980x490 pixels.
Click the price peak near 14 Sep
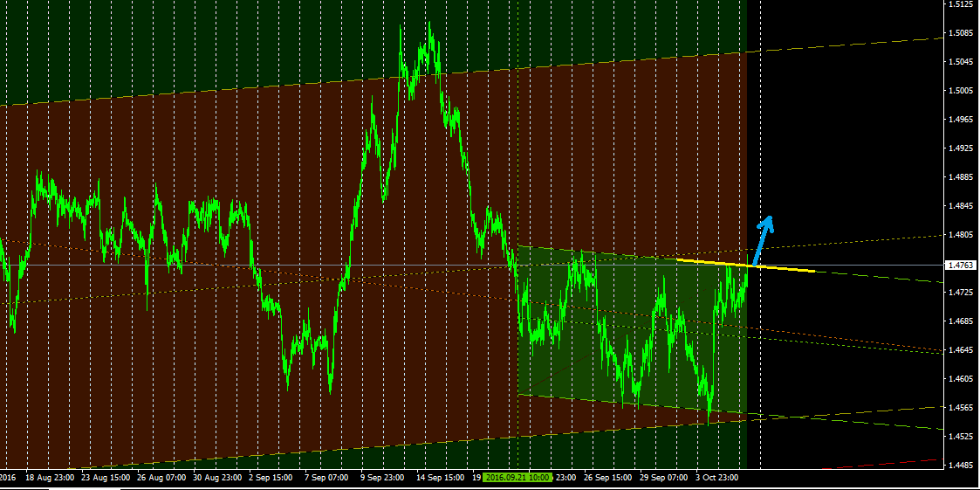(x=429, y=26)
